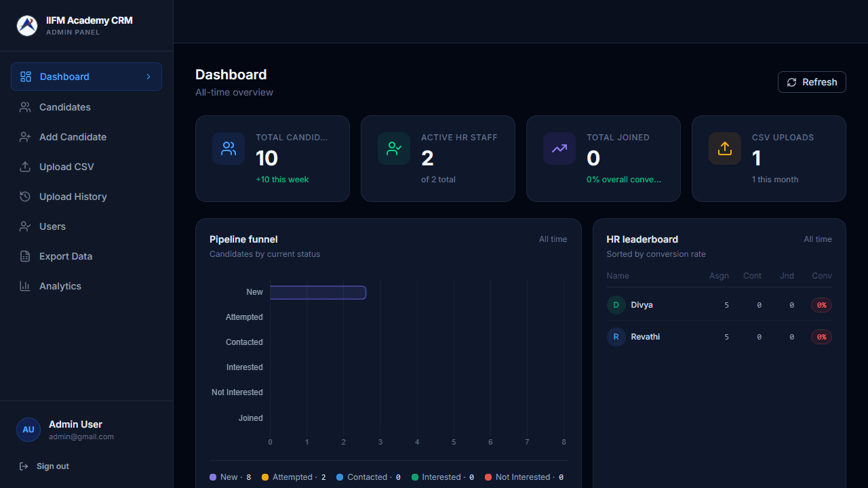Click the Jnd column header

click(787, 276)
